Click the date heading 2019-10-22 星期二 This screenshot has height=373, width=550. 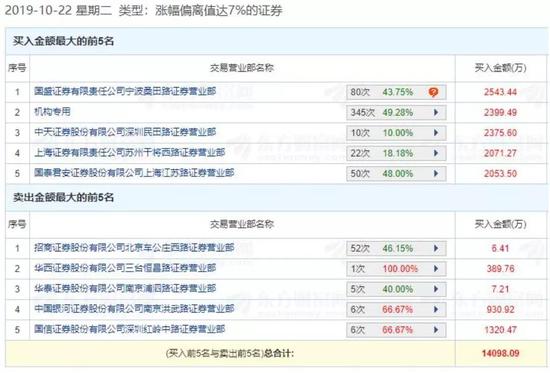[x=58, y=11]
